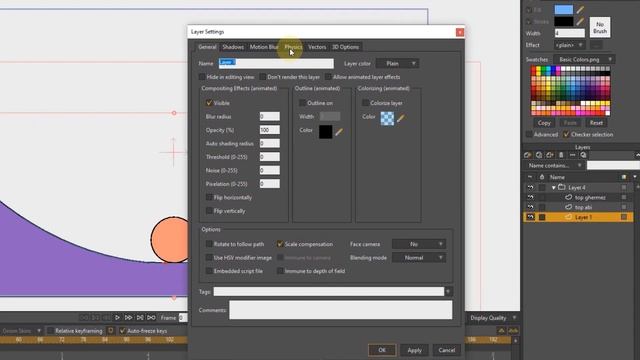This screenshot has height=360, width=640.
Task: Click Copy in the Style panel
Action: [x=544, y=122]
